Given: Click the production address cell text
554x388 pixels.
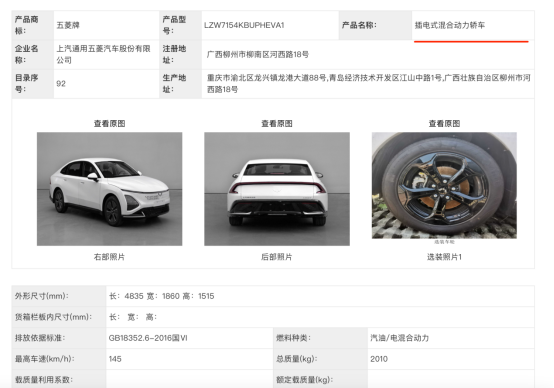Looking at the screenshot, I should coord(369,83).
